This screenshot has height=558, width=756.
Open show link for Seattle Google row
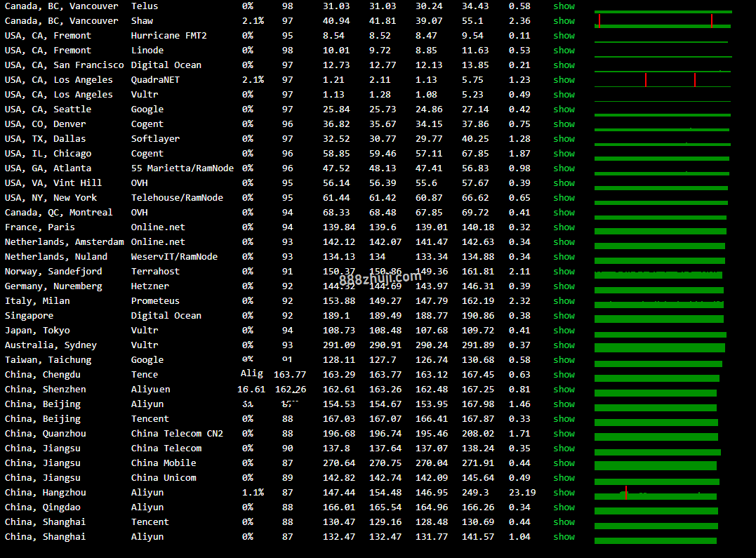coord(564,109)
